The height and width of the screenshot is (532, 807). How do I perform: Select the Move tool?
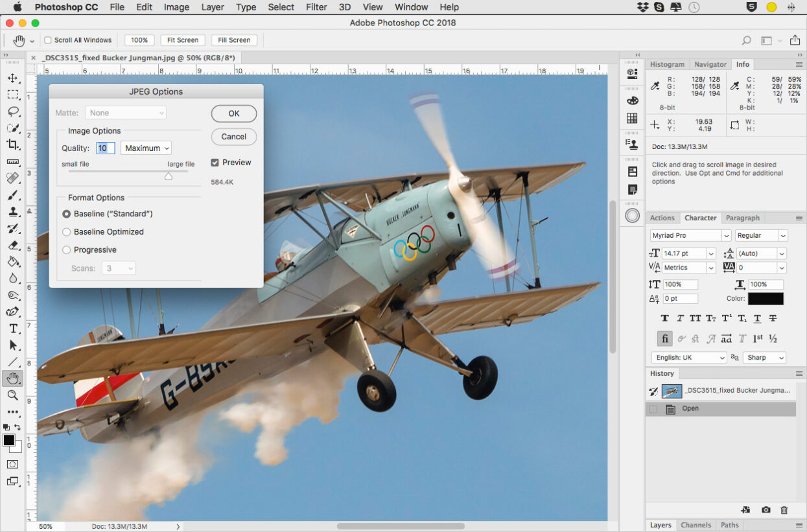(13, 78)
